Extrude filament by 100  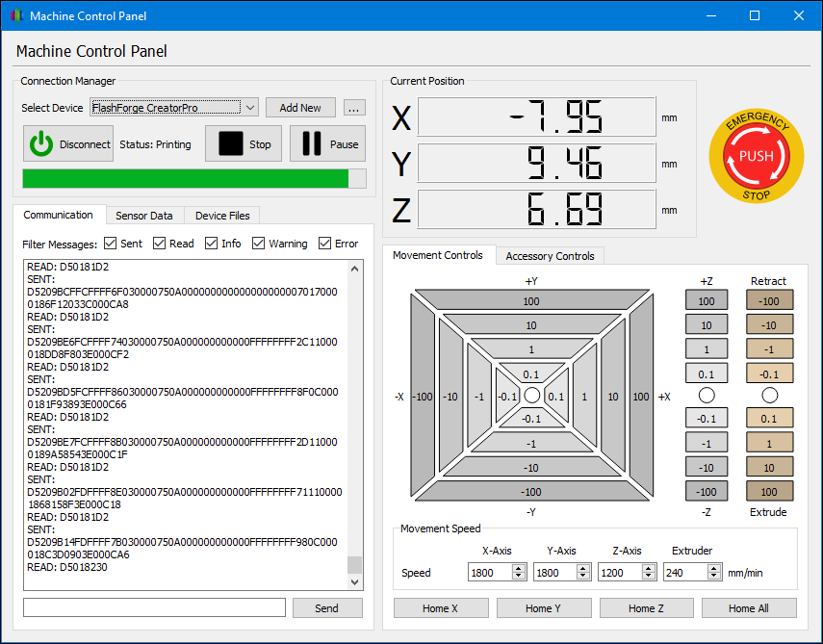click(769, 492)
